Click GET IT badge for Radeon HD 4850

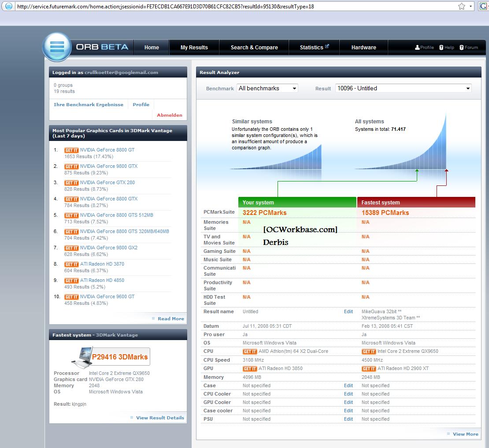[71, 281]
